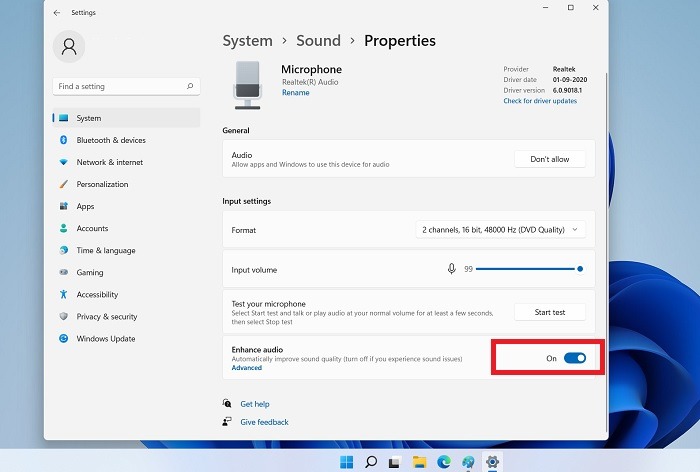This screenshot has width=700, height=472.
Task: Open the Accounts settings label
Action: point(92,228)
